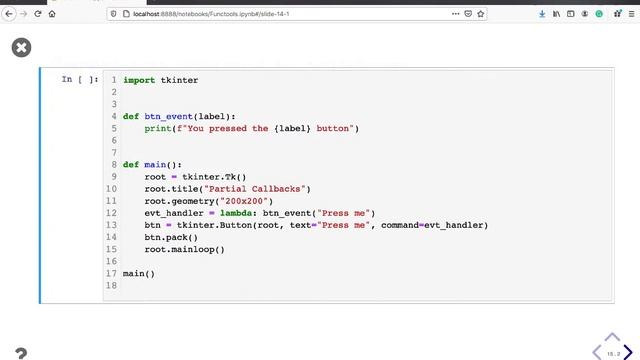Click the 'root = tkinter.Tk()' line

[195, 177]
